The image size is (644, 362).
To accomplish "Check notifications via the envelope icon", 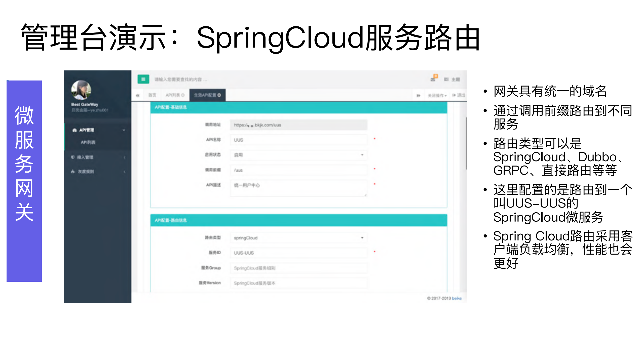I will [433, 79].
